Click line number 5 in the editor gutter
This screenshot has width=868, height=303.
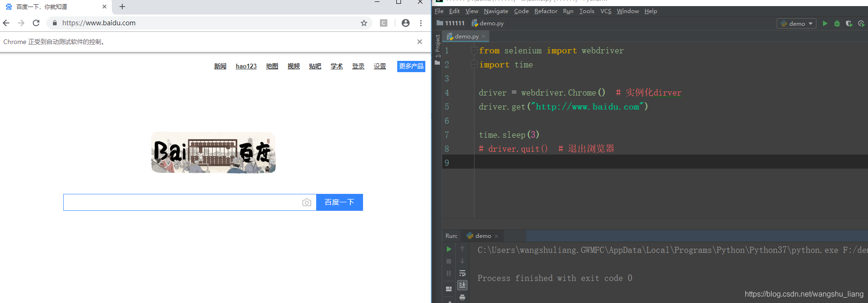tap(447, 107)
